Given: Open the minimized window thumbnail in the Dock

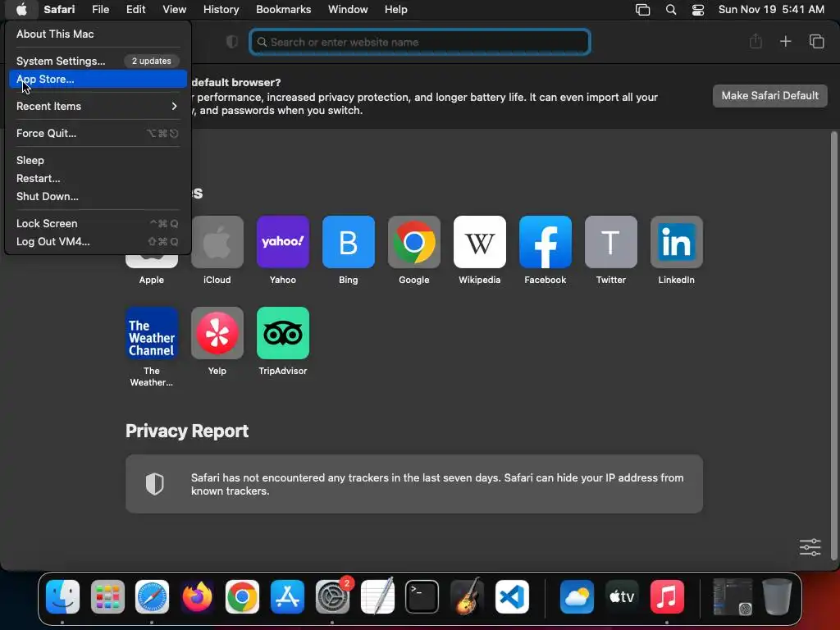Looking at the screenshot, I should point(733,596).
